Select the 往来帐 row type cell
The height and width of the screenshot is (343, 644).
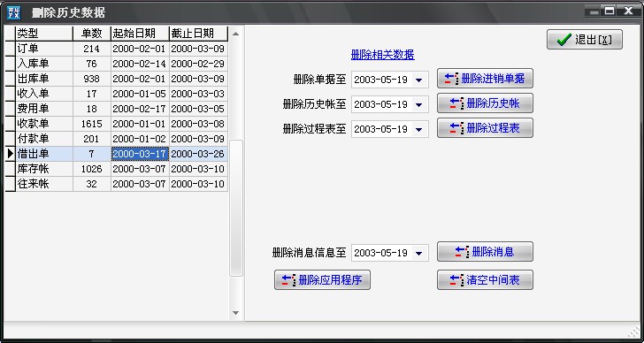[x=44, y=184]
